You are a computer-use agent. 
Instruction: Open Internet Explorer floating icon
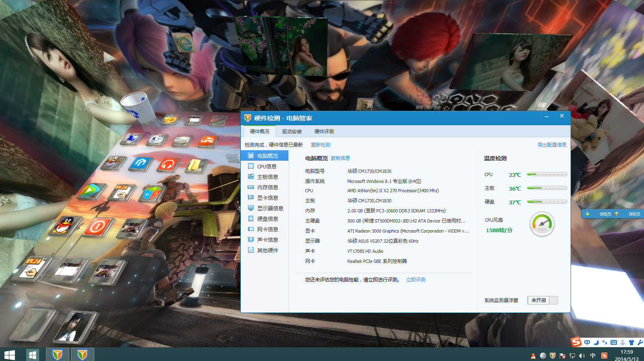pyautogui.click(x=183, y=43)
